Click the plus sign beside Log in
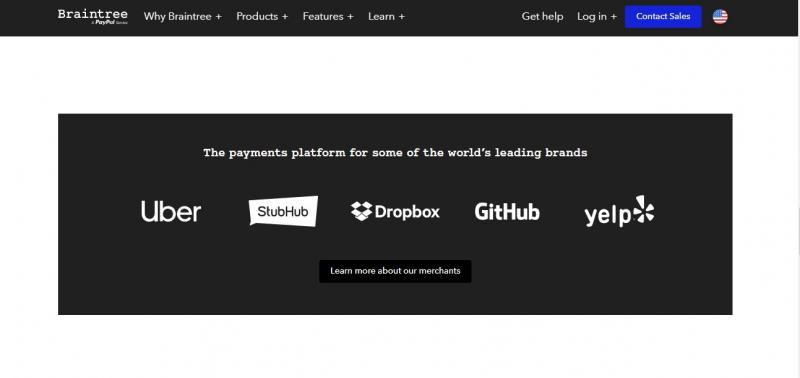This screenshot has height=378, width=800. pyautogui.click(x=614, y=17)
